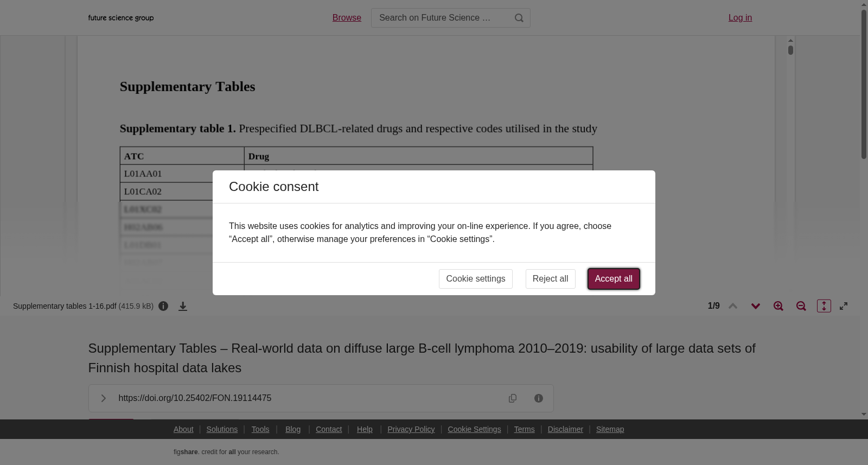This screenshot has height=465, width=868.
Task: Go to next page with down chevron
Action: tap(756, 306)
